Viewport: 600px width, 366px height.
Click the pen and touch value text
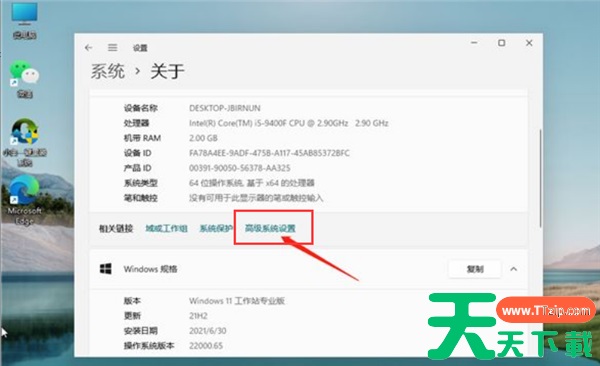(x=256, y=198)
